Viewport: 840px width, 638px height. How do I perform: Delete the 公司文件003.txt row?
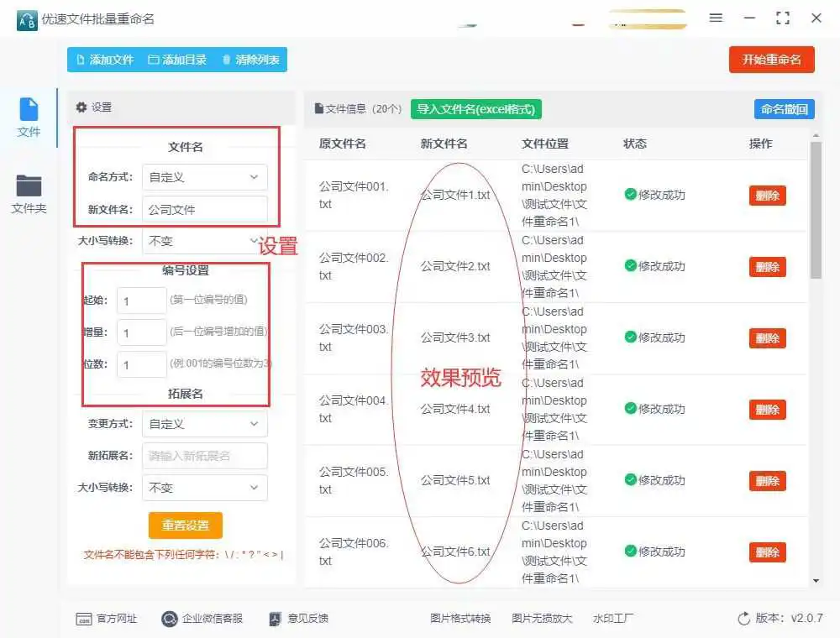pos(767,338)
